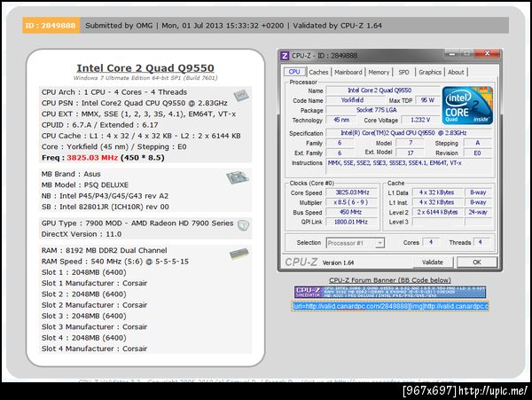Open the Graphics tab

[x=429, y=72]
